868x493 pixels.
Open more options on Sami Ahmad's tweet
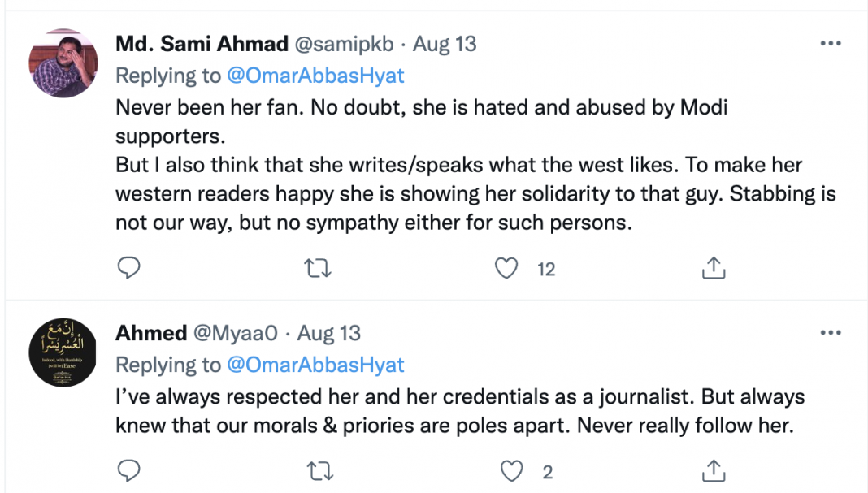[830, 44]
